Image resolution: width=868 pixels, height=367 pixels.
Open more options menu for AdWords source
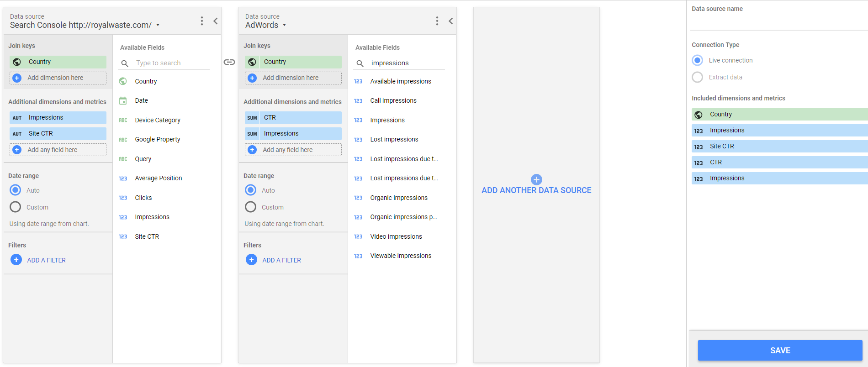click(x=437, y=21)
